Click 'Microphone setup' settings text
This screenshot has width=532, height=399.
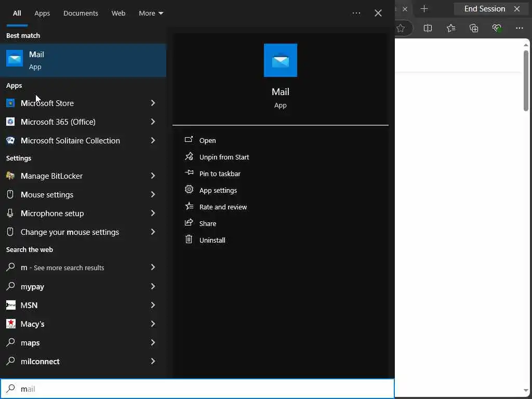tap(52, 214)
